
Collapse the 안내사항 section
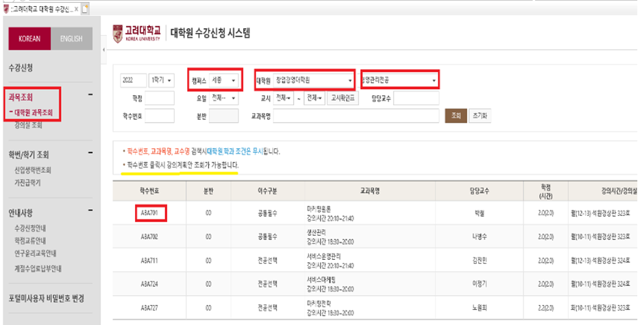[x=90, y=210]
